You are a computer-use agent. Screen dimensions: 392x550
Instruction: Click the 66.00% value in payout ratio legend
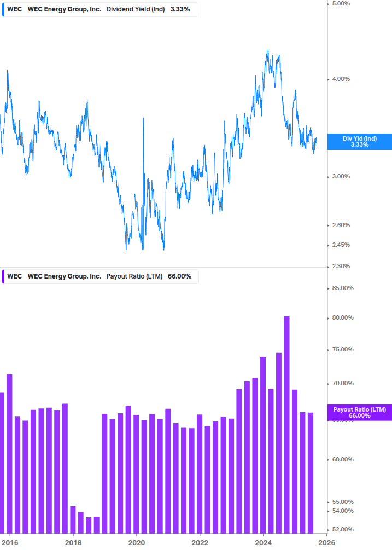(180, 276)
